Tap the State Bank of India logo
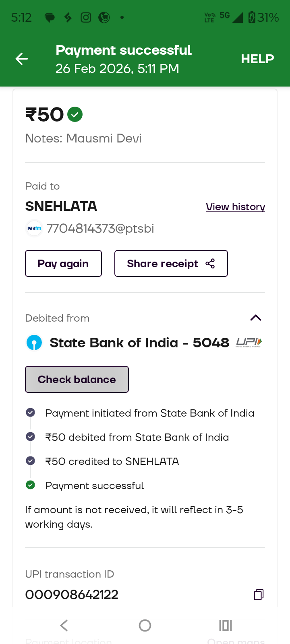290x644 pixels. (x=34, y=343)
